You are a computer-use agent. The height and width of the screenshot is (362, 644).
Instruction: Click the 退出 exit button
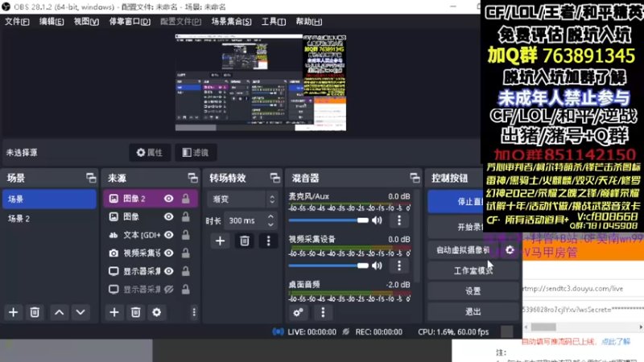(473, 311)
